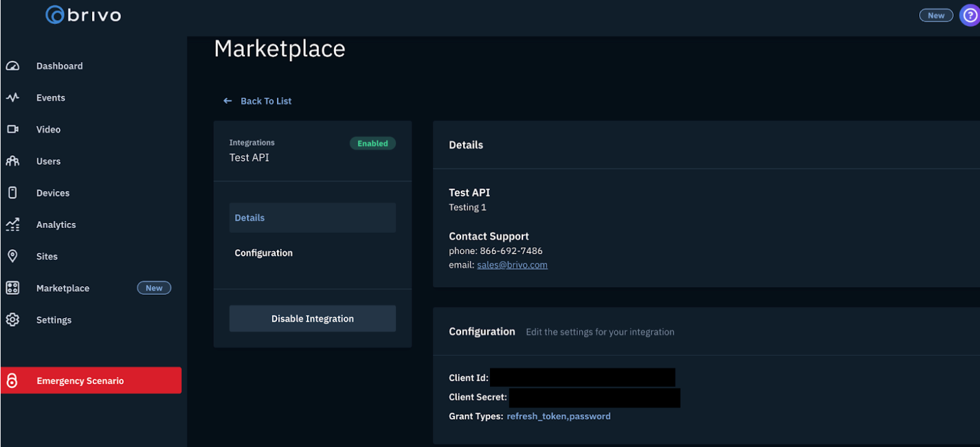
Task: Click the Sites location pin icon
Action: (13, 256)
